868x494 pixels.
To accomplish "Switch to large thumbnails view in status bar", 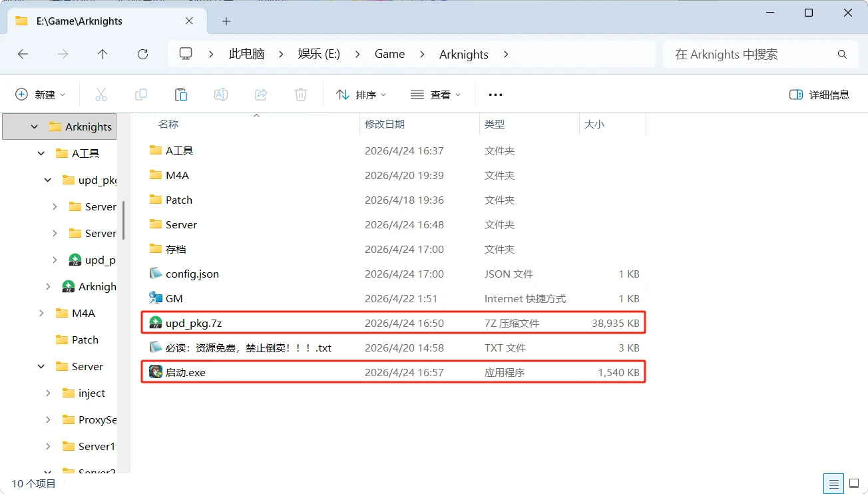I will [x=853, y=483].
